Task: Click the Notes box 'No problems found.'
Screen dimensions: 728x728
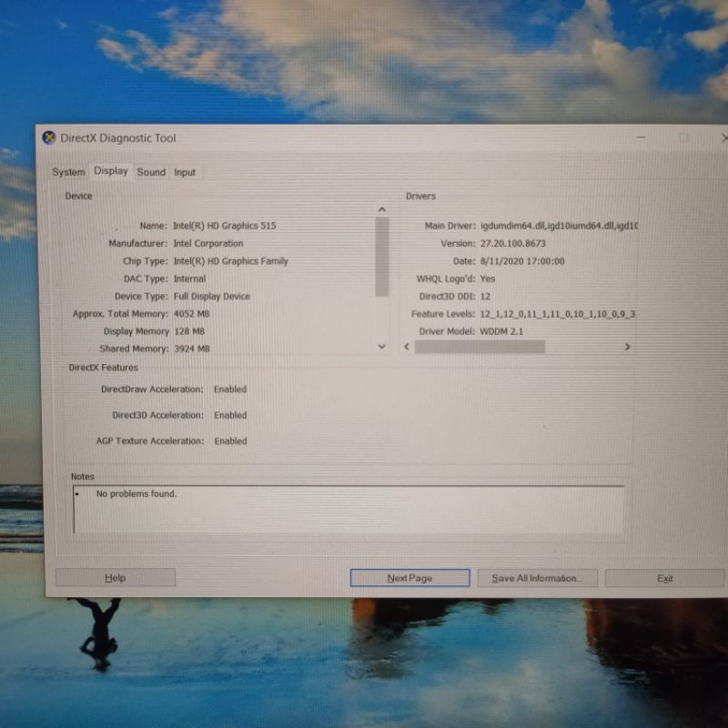Action: pyautogui.click(x=349, y=510)
